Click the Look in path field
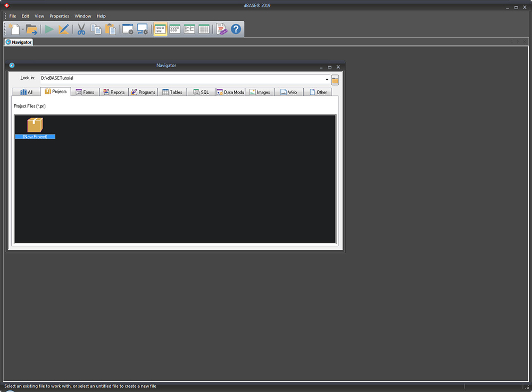532x392 pixels. point(182,78)
